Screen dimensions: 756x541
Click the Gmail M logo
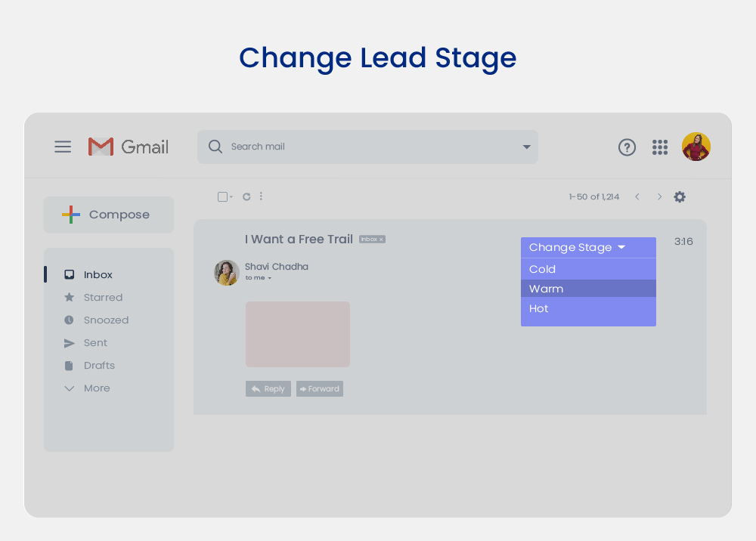pyautogui.click(x=101, y=147)
